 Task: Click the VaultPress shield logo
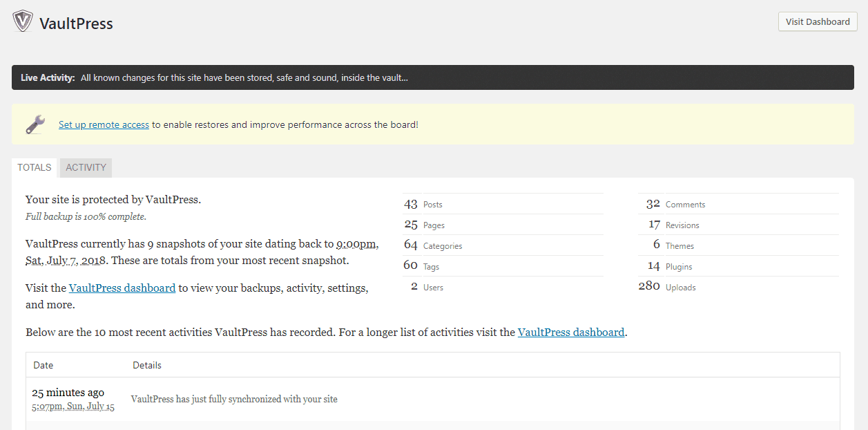click(x=21, y=21)
